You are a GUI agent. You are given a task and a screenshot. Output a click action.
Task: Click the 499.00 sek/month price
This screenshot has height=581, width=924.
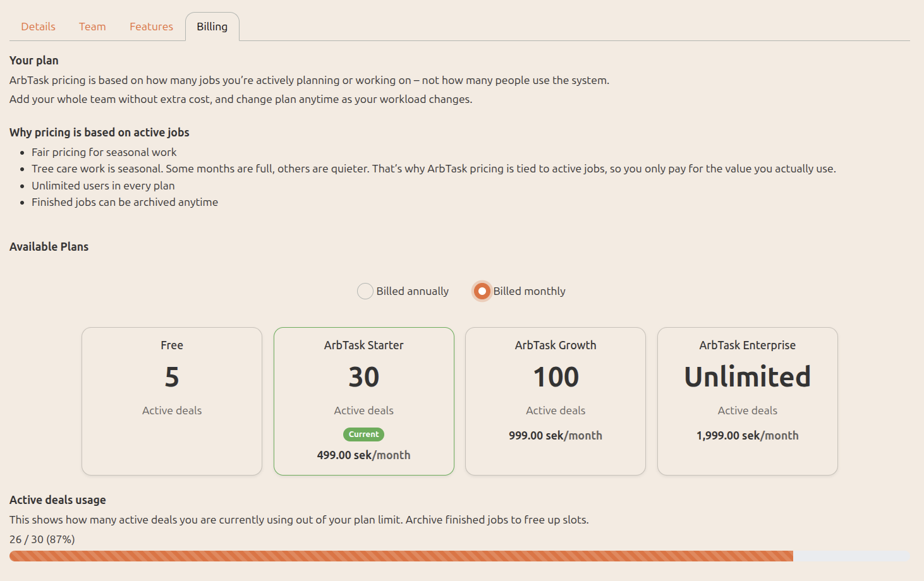pos(363,455)
